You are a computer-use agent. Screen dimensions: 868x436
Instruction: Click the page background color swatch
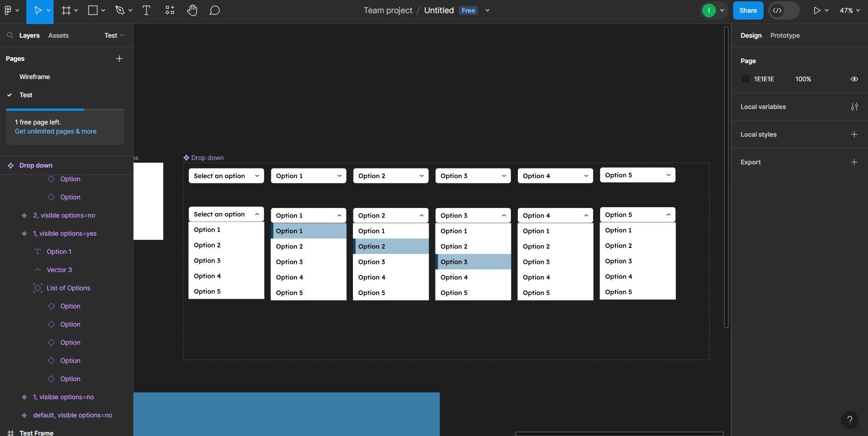(745, 79)
